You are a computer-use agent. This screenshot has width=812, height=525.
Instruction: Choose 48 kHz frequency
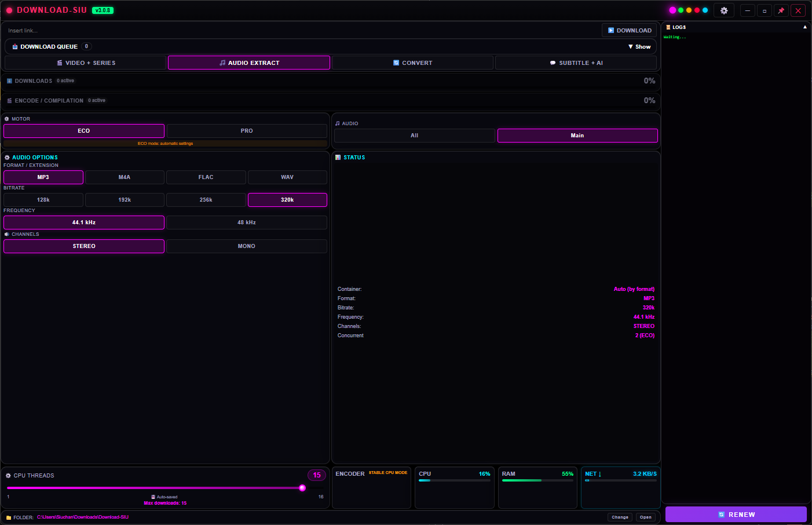(247, 223)
